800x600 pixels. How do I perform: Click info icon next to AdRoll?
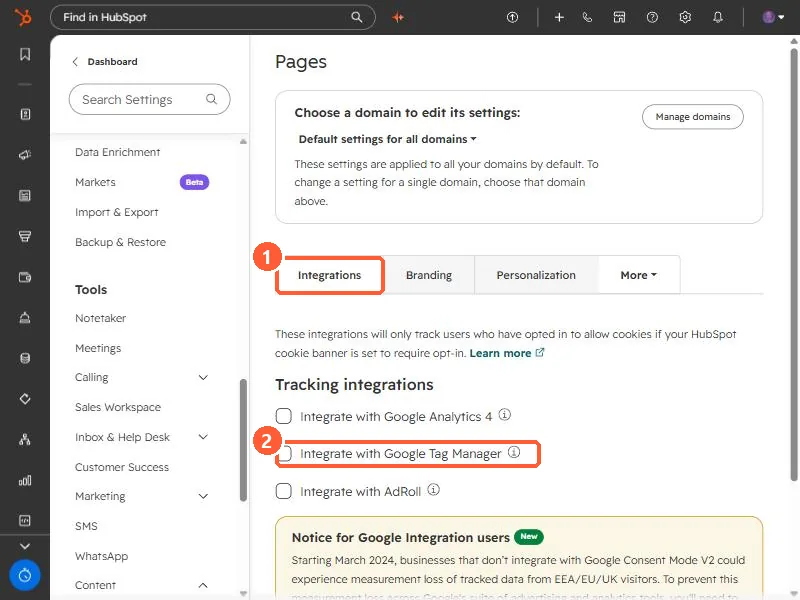pyautogui.click(x=434, y=490)
